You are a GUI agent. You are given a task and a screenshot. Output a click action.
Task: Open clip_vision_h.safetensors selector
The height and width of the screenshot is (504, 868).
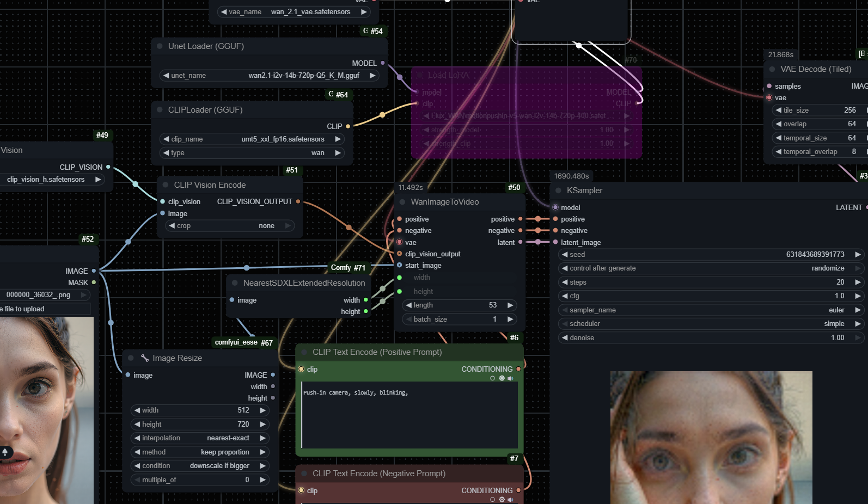click(x=52, y=180)
